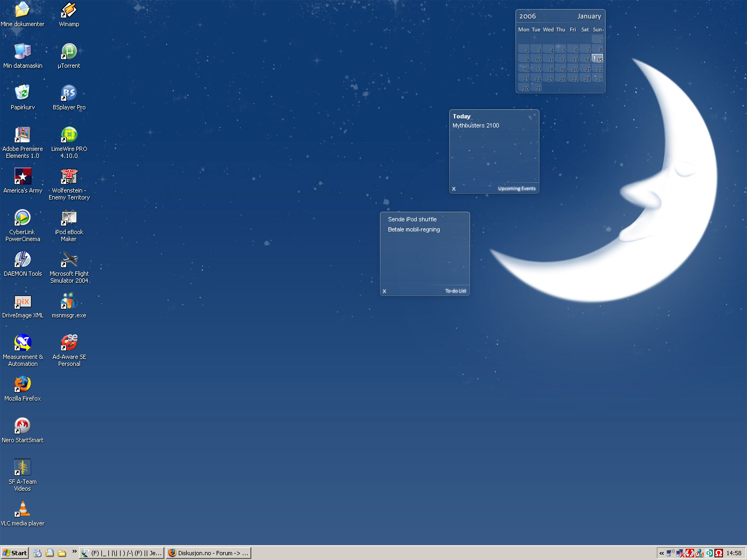
Task: Click the Betale mobil-regning to-do item
Action: coord(414,230)
